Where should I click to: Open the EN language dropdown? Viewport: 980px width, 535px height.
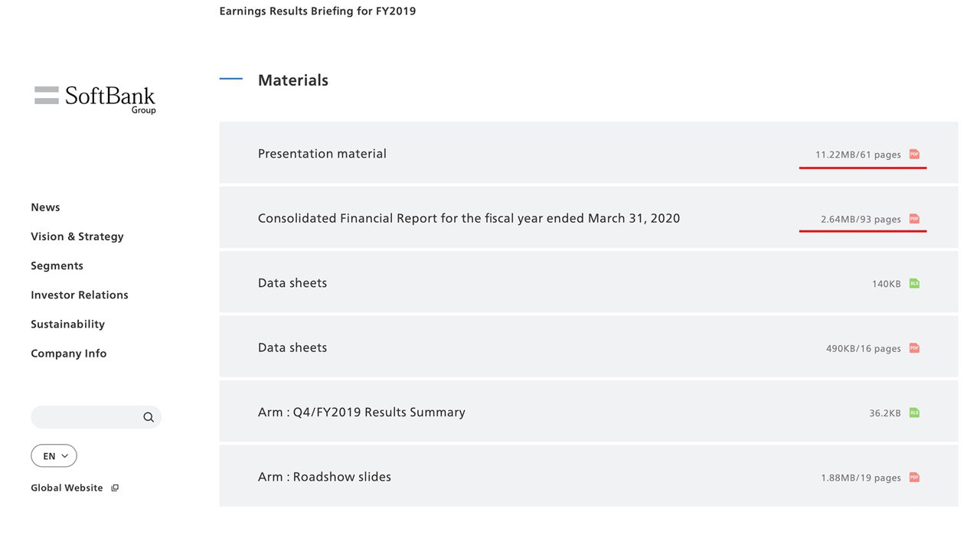click(x=54, y=456)
